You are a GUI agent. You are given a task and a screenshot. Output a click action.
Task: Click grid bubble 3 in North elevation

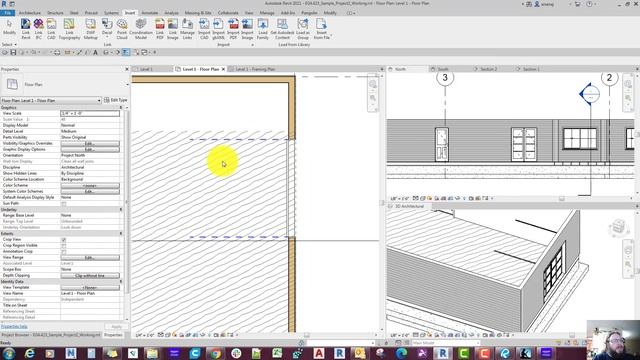pyautogui.click(x=445, y=78)
